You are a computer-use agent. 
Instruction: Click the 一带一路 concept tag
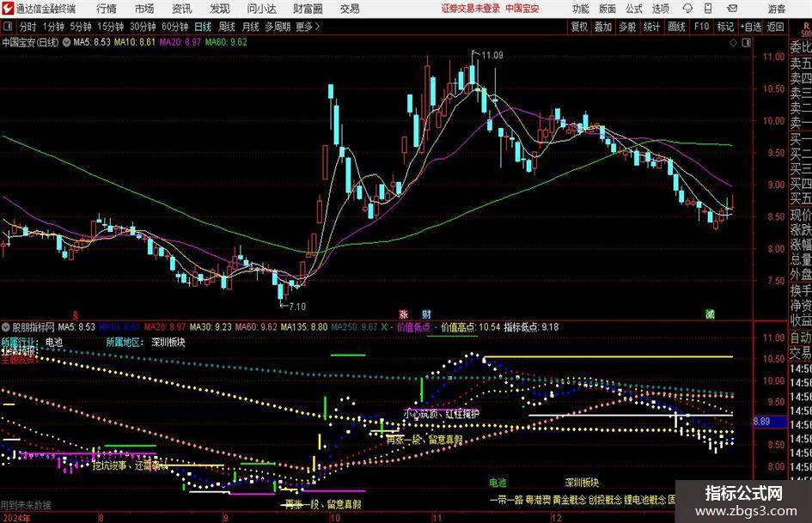(x=506, y=500)
